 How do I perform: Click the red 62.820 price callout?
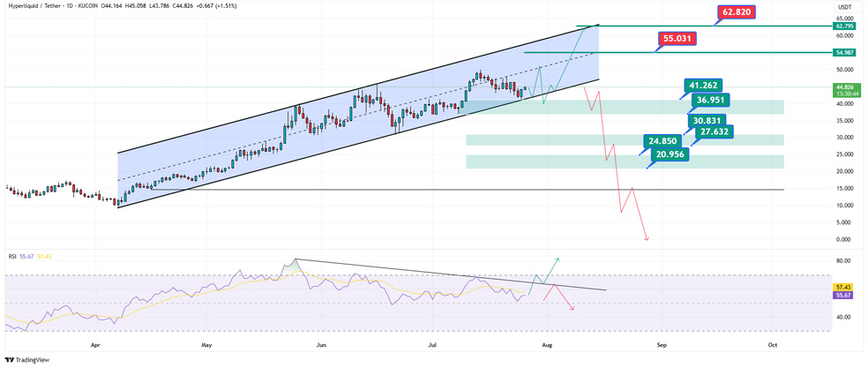pyautogui.click(x=737, y=11)
